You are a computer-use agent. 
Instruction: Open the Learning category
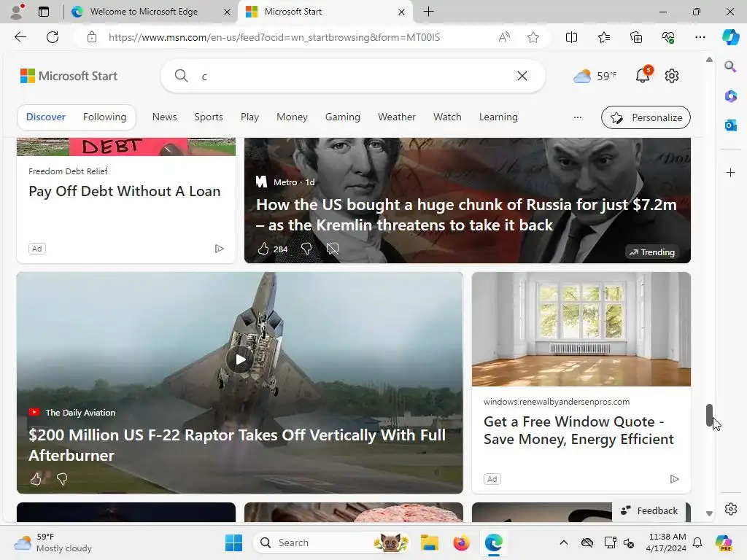(498, 117)
